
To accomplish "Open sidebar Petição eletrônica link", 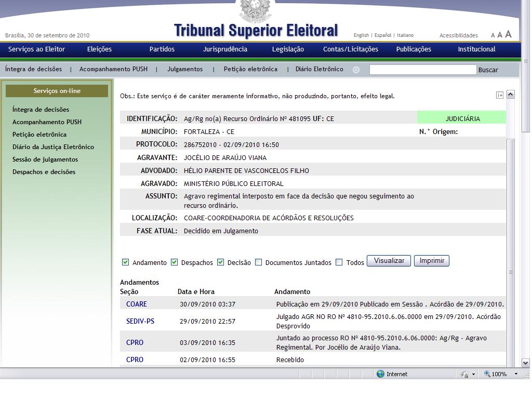I will (x=39, y=135).
